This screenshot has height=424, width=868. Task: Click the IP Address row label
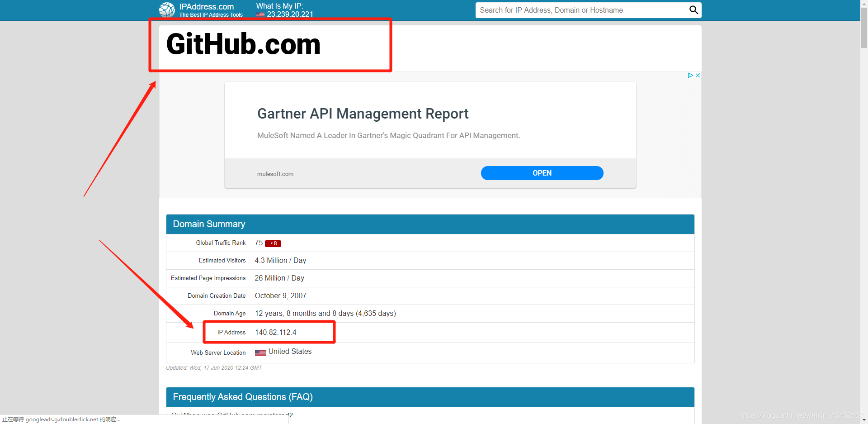(x=231, y=332)
